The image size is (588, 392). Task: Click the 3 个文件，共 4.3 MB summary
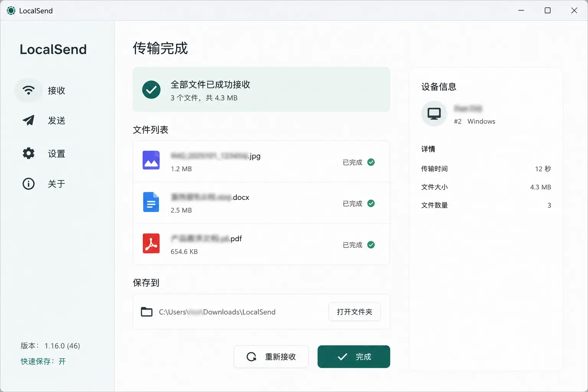(x=204, y=98)
